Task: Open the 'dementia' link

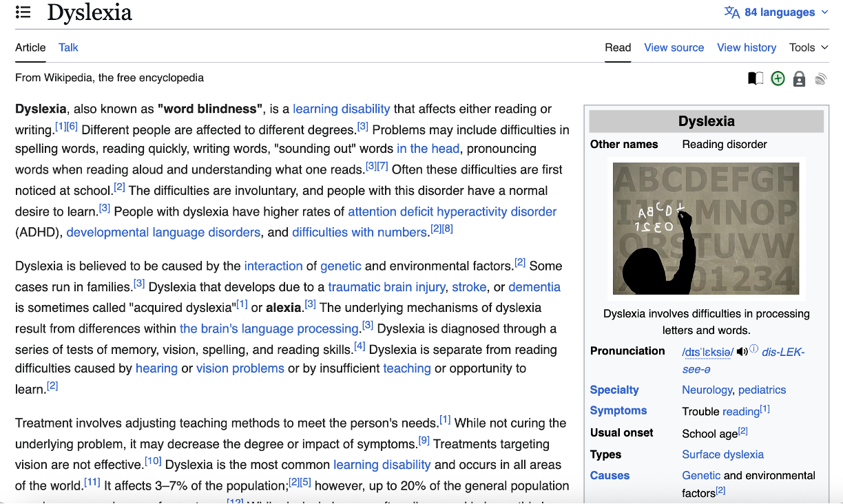Action: (534, 287)
